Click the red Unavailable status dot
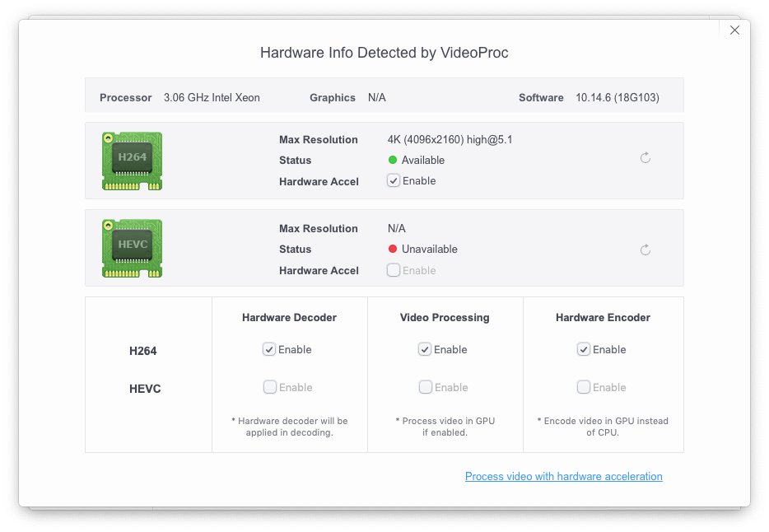Screen dimensions: 769x532 [x=393, y=249]
